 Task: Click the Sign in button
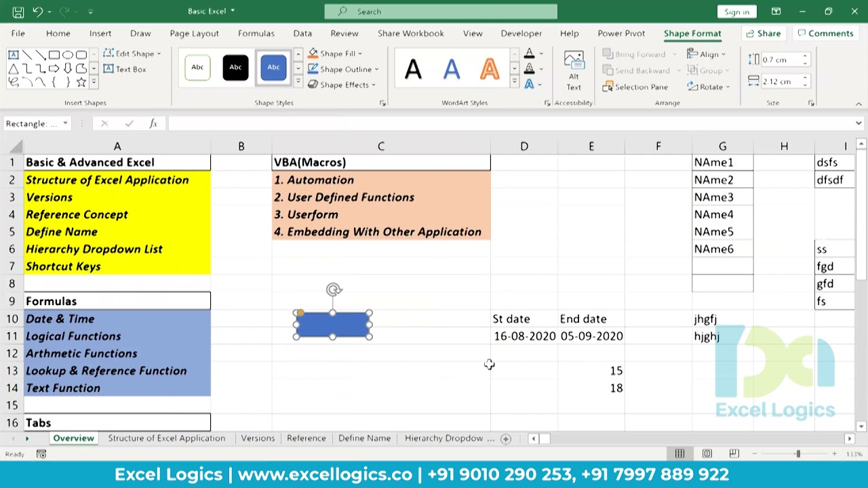736,12
